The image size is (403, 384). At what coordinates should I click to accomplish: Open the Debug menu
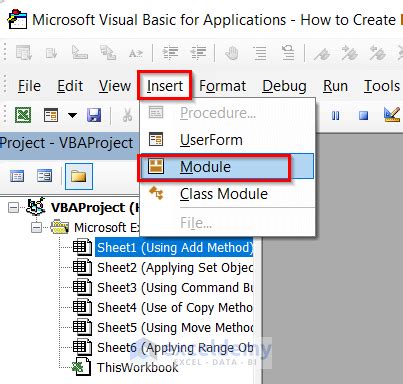pyautogui.click(x=284, y=86)
